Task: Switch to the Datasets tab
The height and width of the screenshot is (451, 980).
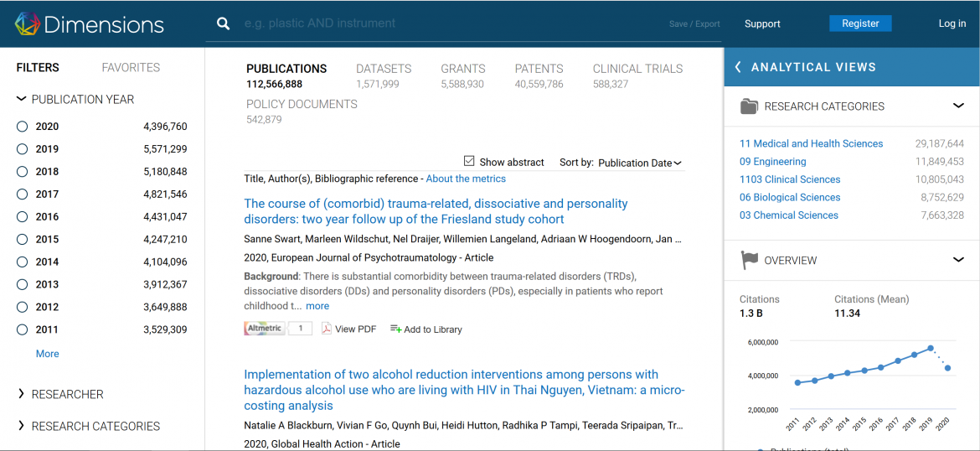Action: coord(384,69)
